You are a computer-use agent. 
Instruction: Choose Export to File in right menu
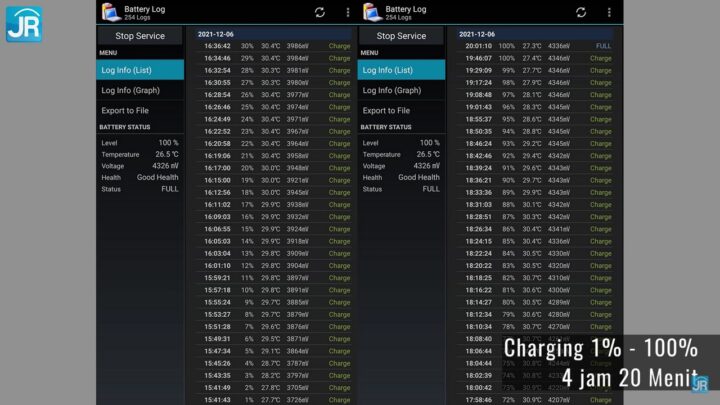click(x=401, y=111)
